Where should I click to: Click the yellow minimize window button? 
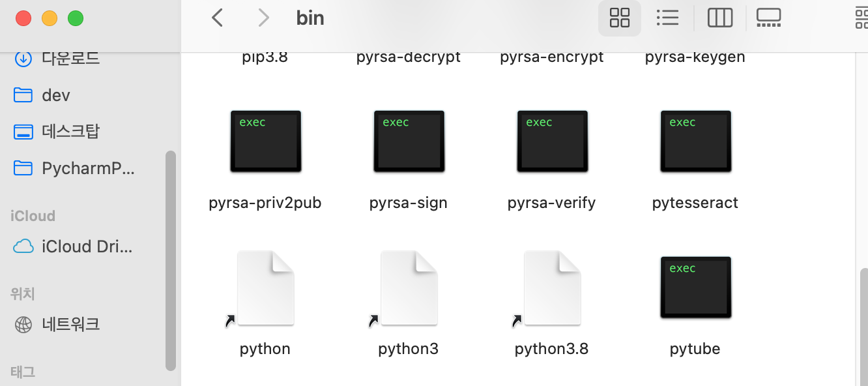coord(50,18)
